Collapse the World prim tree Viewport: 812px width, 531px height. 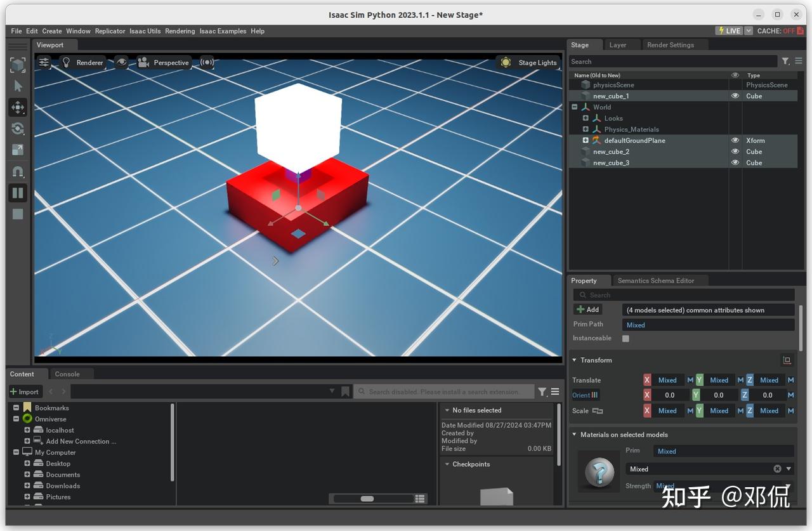[x=575, y=107]
